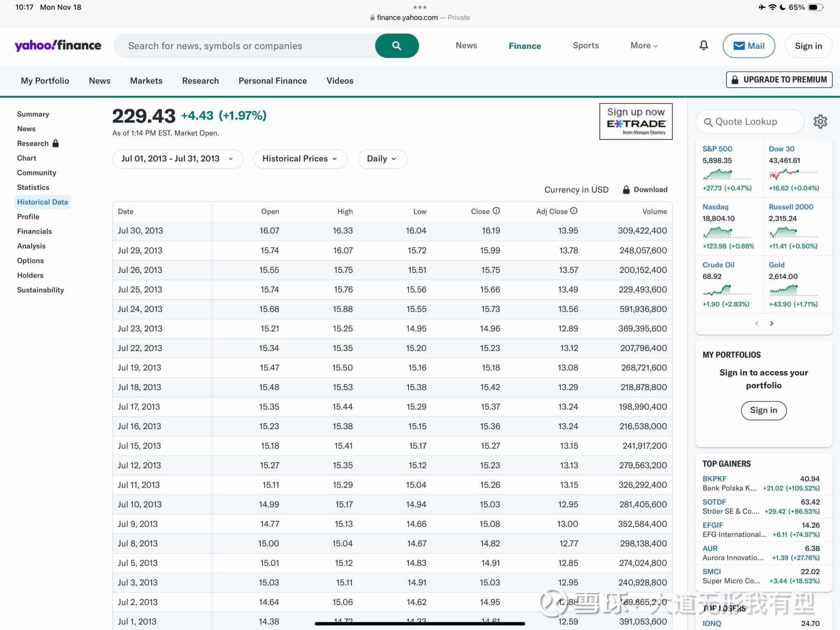The width and height of the screenshot is (840, 630).
Task: Click the Close column info icon
Action: pos(496,211)
